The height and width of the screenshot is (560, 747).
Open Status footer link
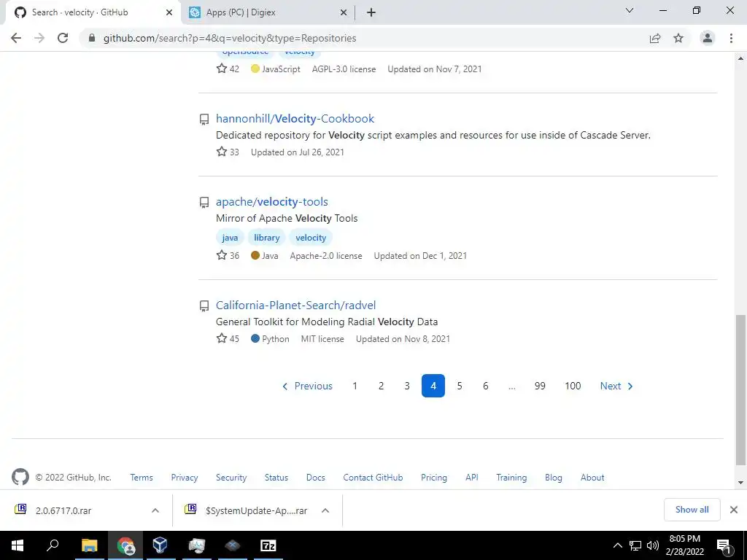[276, 477]
